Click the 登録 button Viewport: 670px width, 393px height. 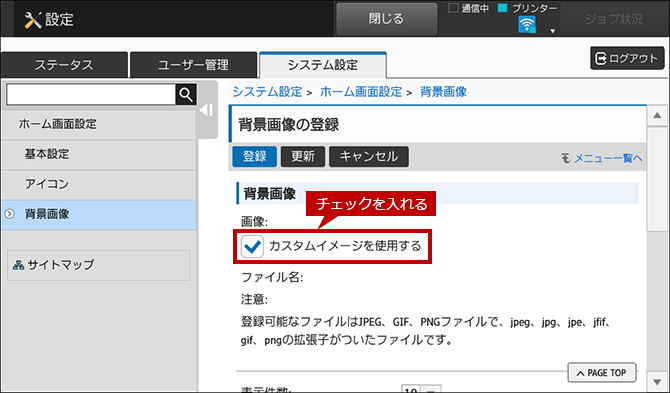coord(255,156)
